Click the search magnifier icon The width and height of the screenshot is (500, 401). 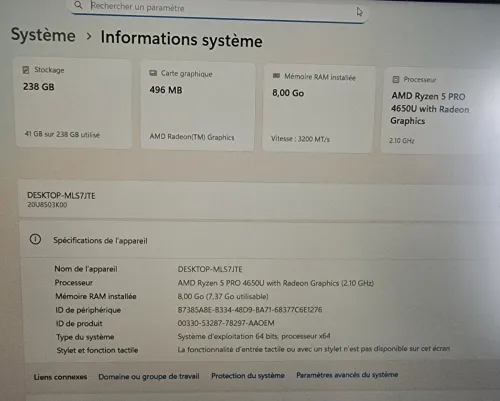pyautogui.click(x=78, y=5)
